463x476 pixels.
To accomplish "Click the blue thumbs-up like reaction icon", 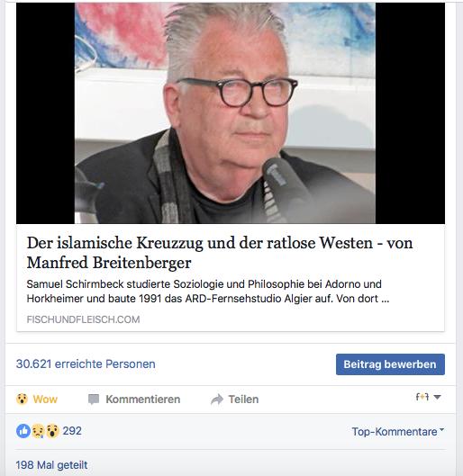I will [x=23, y=431].
